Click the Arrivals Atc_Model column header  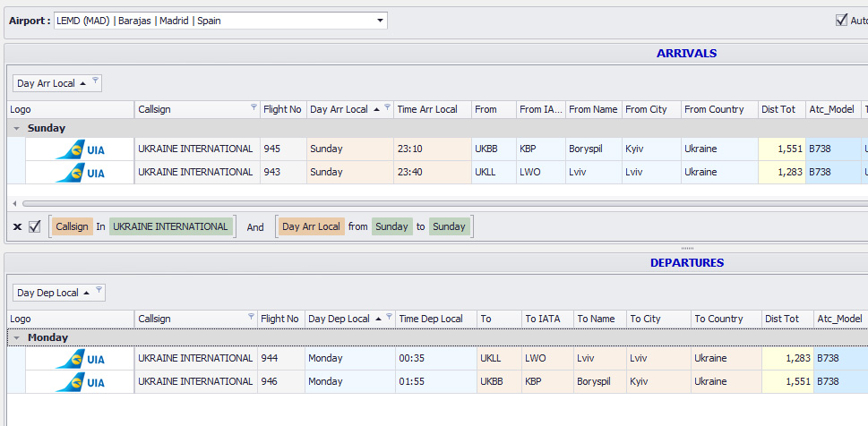[833, 109]
